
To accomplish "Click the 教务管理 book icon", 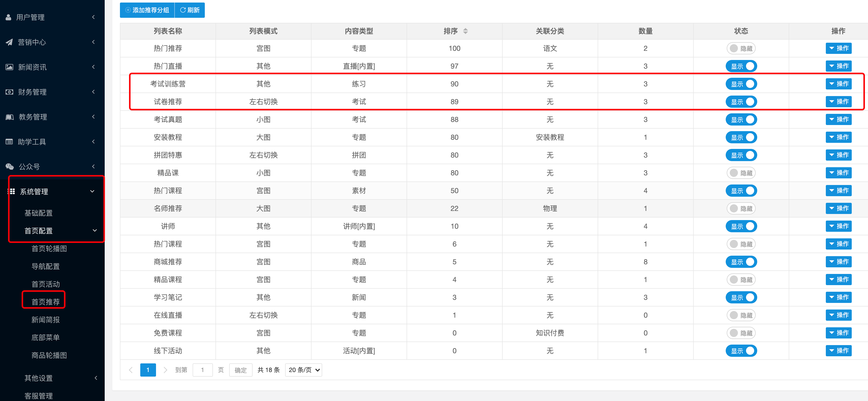I will 9,117.
